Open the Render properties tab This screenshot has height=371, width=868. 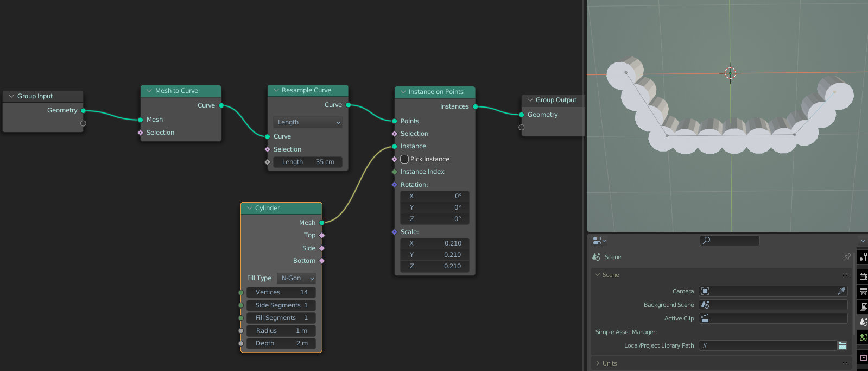tap(863, 276)
